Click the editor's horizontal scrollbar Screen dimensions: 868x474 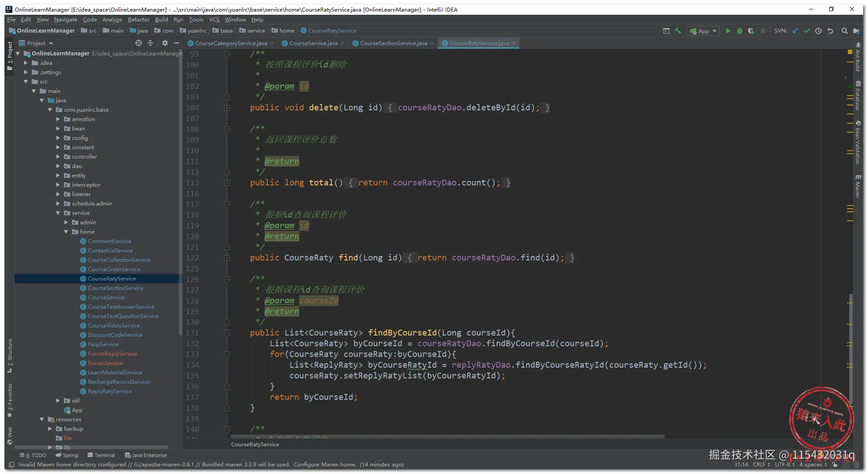[447, 436]
